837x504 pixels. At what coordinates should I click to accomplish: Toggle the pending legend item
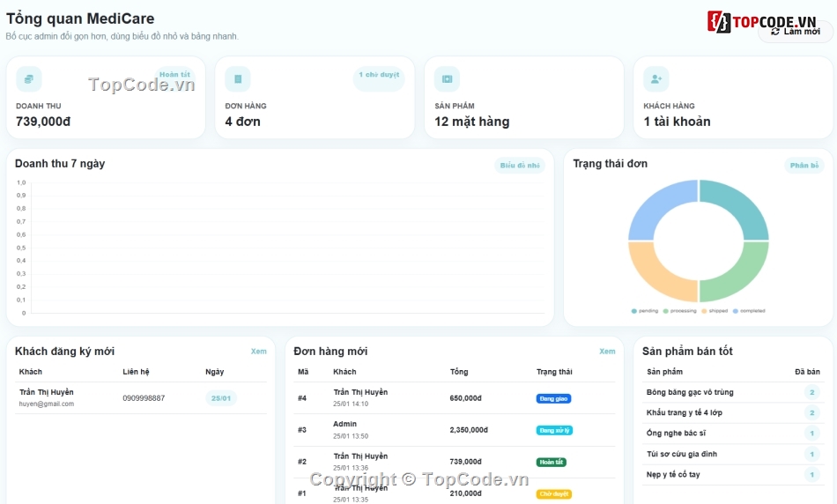pos(645,311)
